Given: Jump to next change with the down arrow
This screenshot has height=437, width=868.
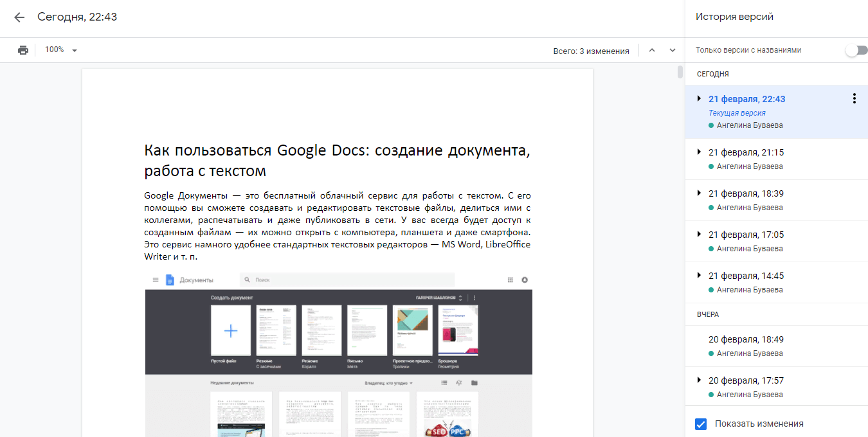Looking at the screenshot, I should point(672,49).
